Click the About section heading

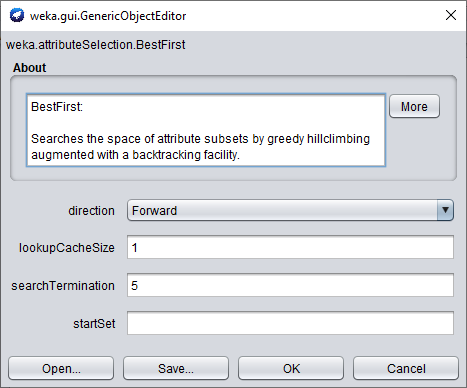pos(30,68)
